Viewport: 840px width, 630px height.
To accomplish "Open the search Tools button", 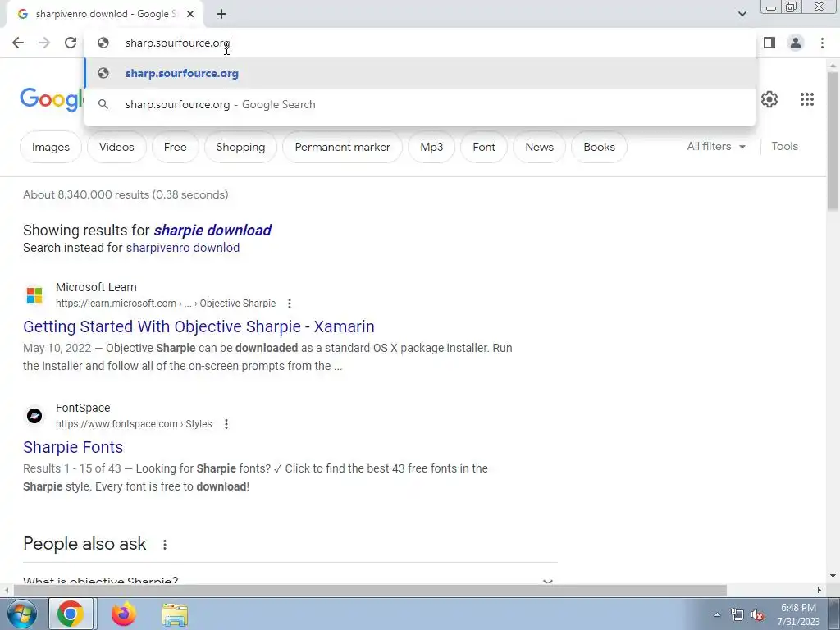I will point(784,146).
